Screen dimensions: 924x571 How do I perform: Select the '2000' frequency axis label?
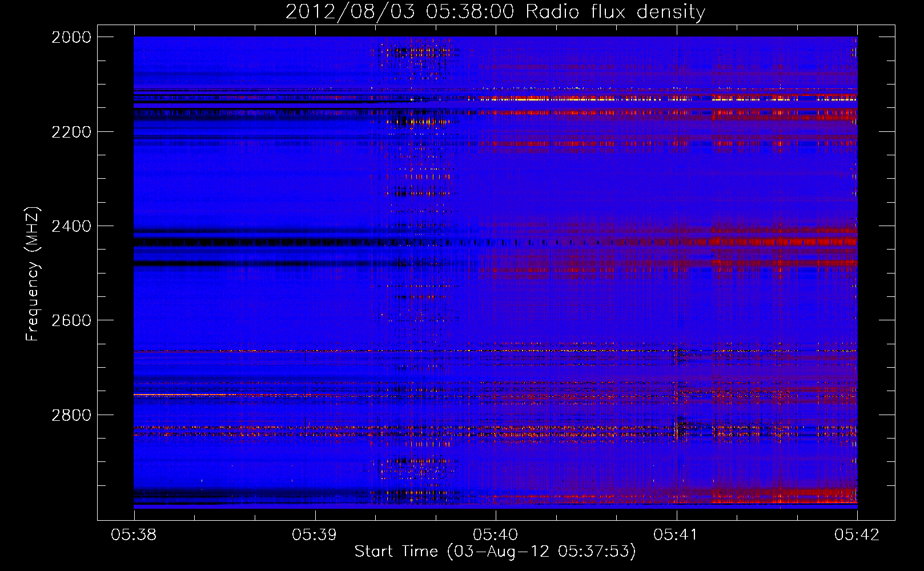pyautogui.click(x=71, y=37)
